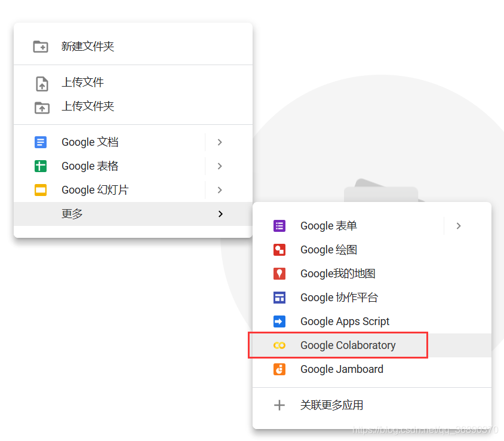504x441 pixels.
Task: Select Google我的地图 in submenu
Action: pos(372,274)
